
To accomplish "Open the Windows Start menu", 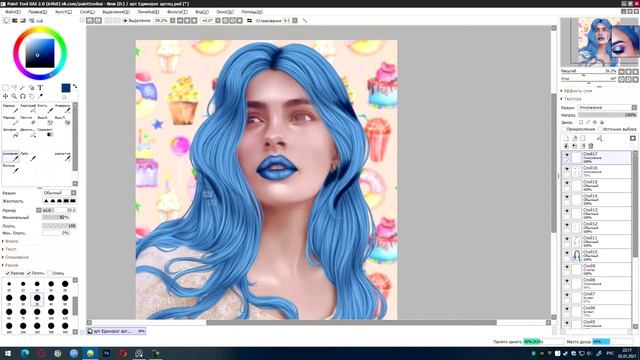I will [8, 353].
